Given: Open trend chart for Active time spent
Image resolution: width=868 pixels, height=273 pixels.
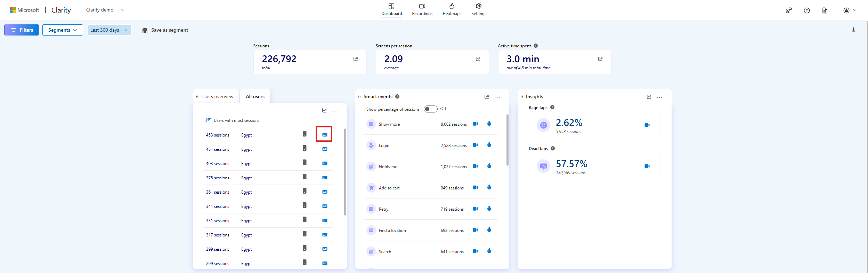Looking at the screenshot, I should 600,59.
